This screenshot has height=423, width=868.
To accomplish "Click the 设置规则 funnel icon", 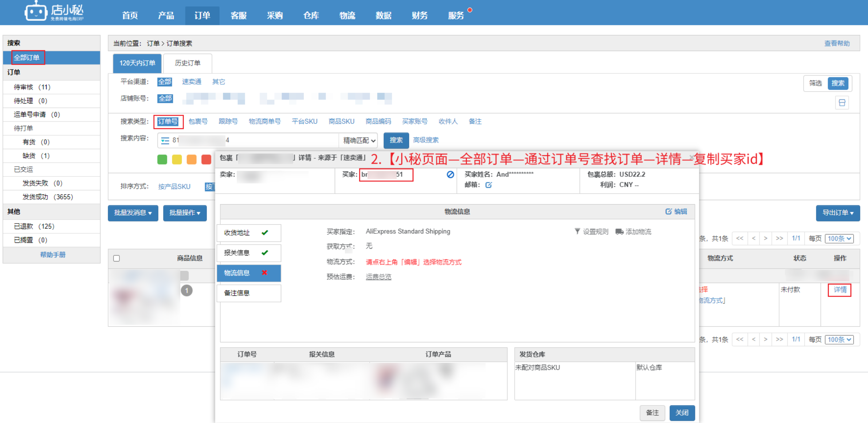I will point(577,232).
